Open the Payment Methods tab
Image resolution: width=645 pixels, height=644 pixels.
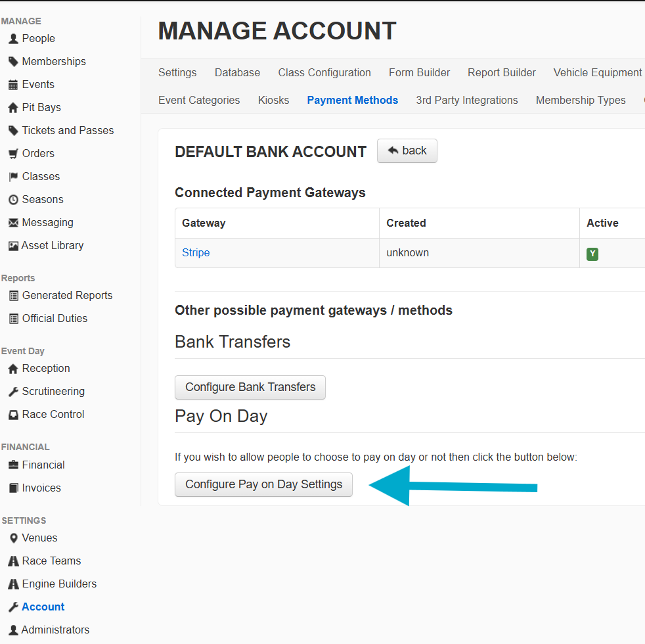click(x=353, y=100)
